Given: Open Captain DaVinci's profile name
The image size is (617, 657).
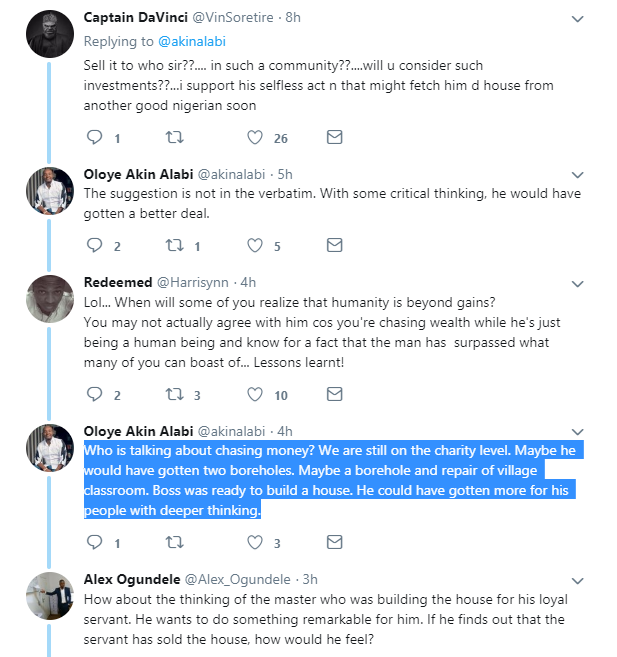Looking at the screenshot, I should (135, 18).
